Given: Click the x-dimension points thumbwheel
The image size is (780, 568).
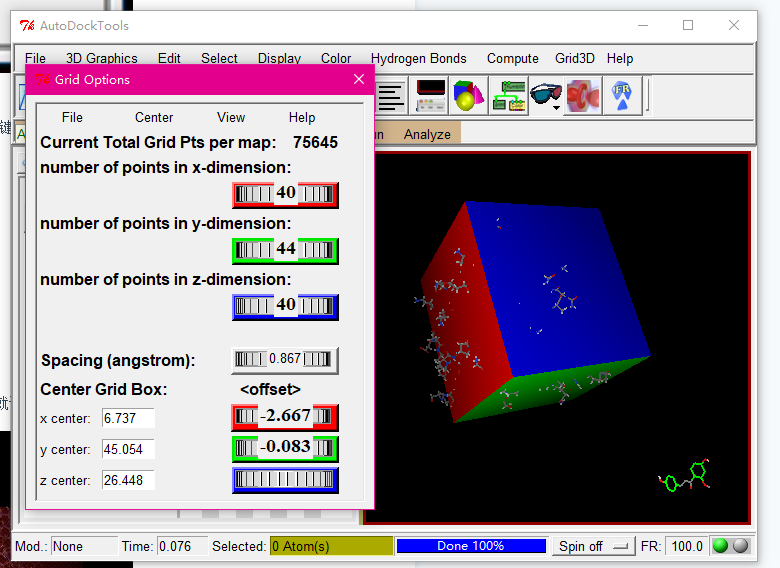Looking at the screenshot, I should [x=285, y=193].
